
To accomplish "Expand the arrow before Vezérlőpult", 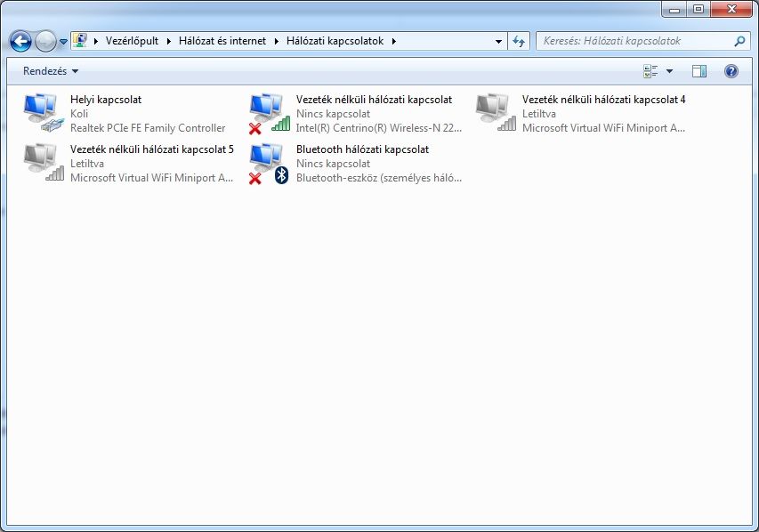I will (96, 41).
